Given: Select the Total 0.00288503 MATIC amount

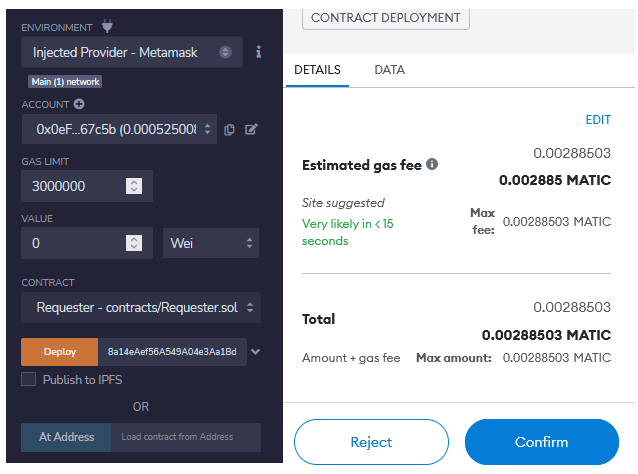Looking at the screenshot, I should (546, 335).
